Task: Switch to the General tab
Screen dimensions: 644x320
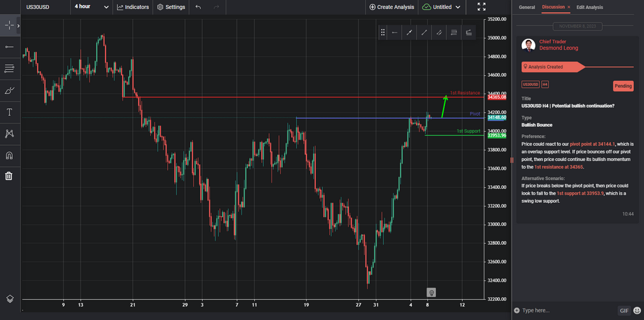Action: coord(526,8)
